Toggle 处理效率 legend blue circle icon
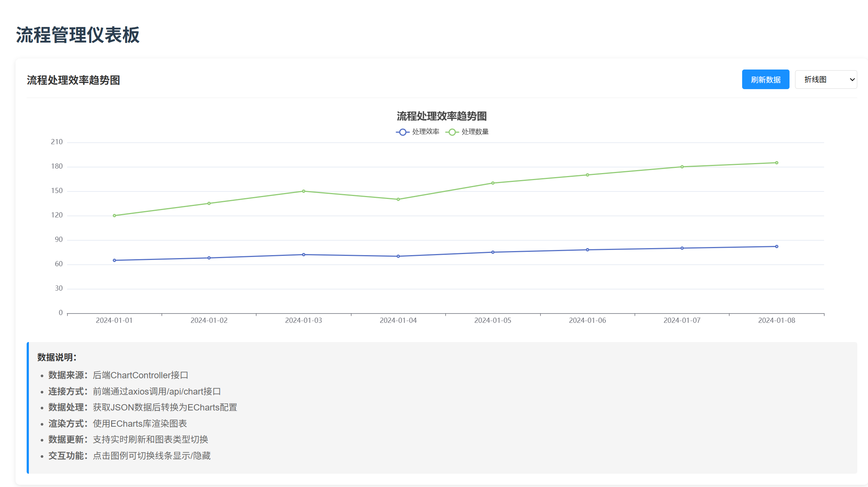The height and width of the screenshot is (487, 868). point(402,132)
